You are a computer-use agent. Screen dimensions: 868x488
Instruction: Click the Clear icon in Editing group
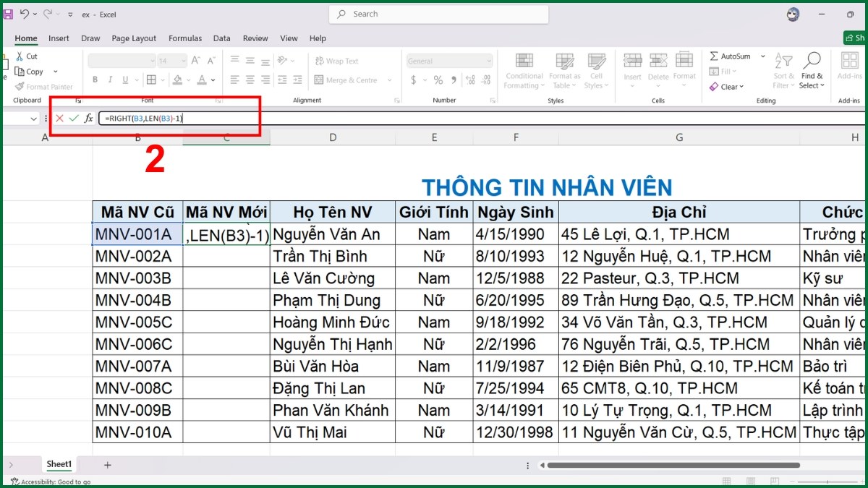715,86
